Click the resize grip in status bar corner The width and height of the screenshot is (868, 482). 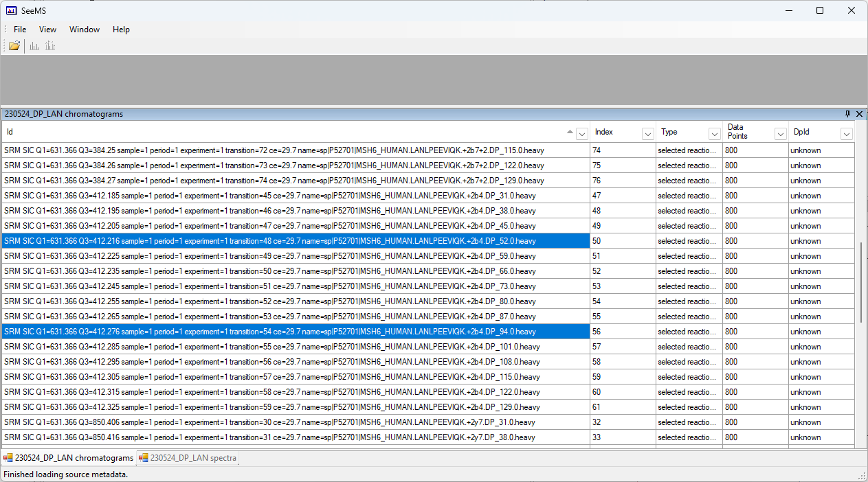(862, 476)
